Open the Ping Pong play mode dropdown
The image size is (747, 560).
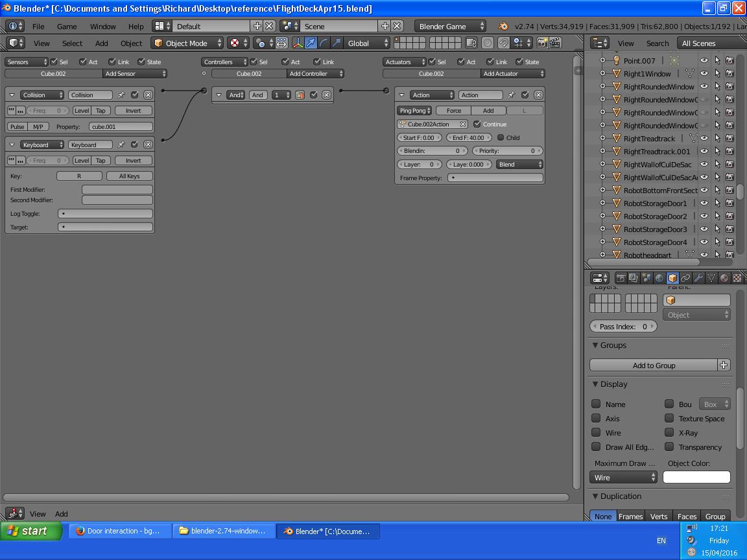pyautogui.click(x=414, y=110)
